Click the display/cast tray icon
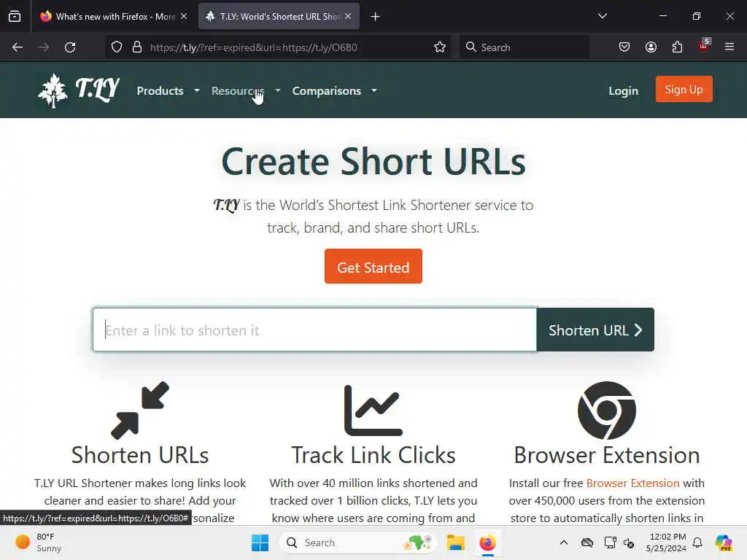 point(610,542)
